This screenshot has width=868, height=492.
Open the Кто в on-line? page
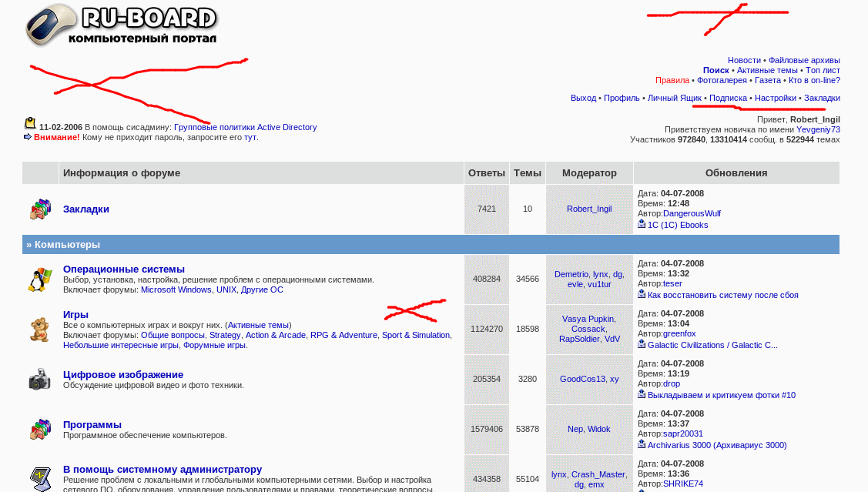(813, 80)
